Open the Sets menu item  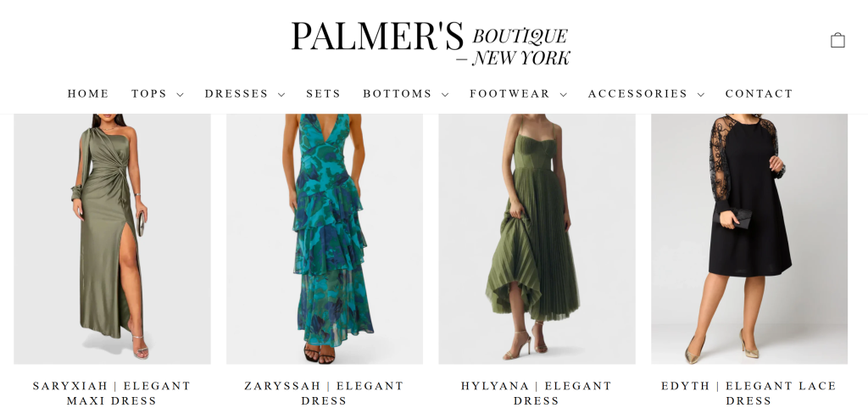tap(323, 93)
